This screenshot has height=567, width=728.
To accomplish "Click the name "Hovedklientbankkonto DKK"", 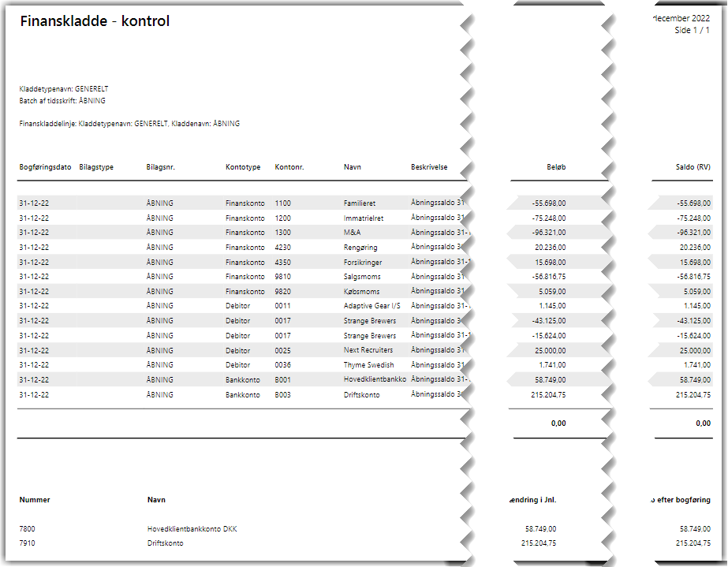I will [x=192, y=529].
